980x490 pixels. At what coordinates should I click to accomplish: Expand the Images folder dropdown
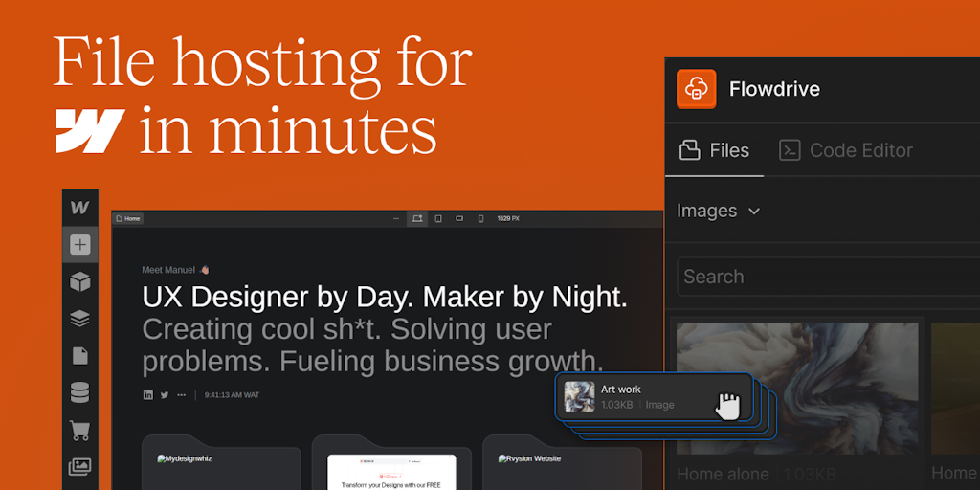[718, 211]
